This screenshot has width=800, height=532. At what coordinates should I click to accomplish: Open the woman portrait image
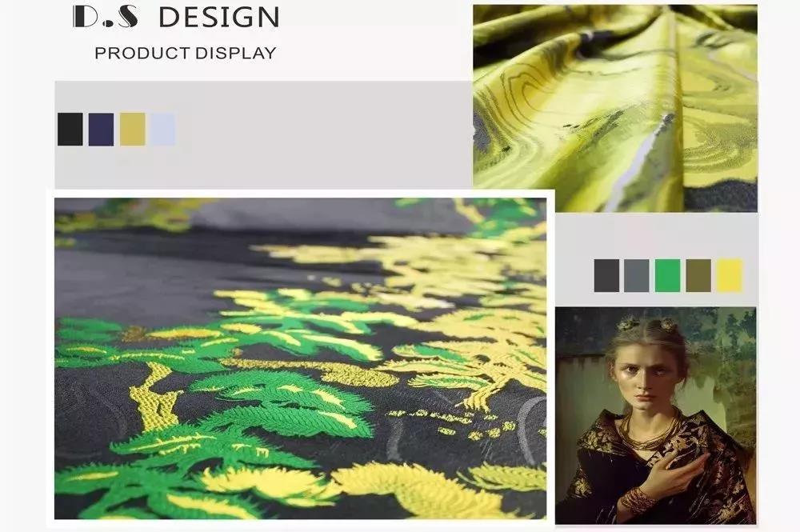(x=656, y=415)
